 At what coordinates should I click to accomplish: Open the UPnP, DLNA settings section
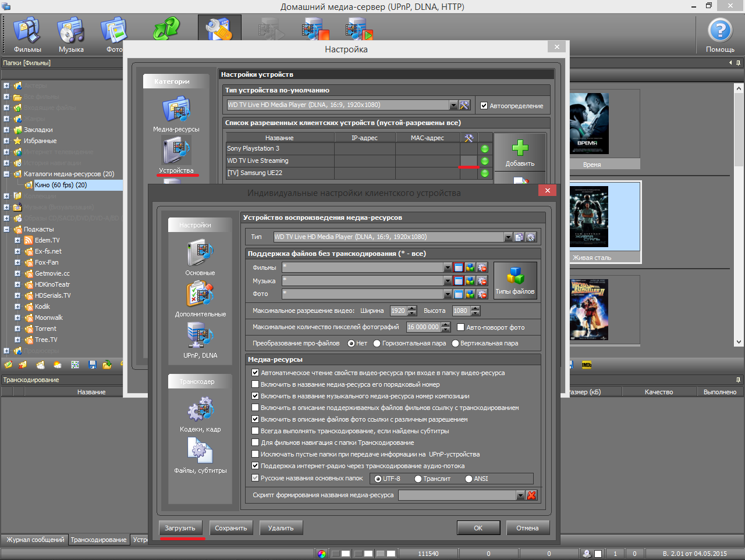[200, 338]
